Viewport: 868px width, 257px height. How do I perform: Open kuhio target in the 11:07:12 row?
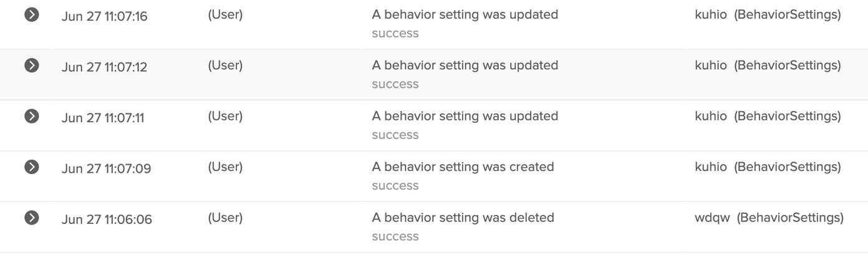click(710, 65)
